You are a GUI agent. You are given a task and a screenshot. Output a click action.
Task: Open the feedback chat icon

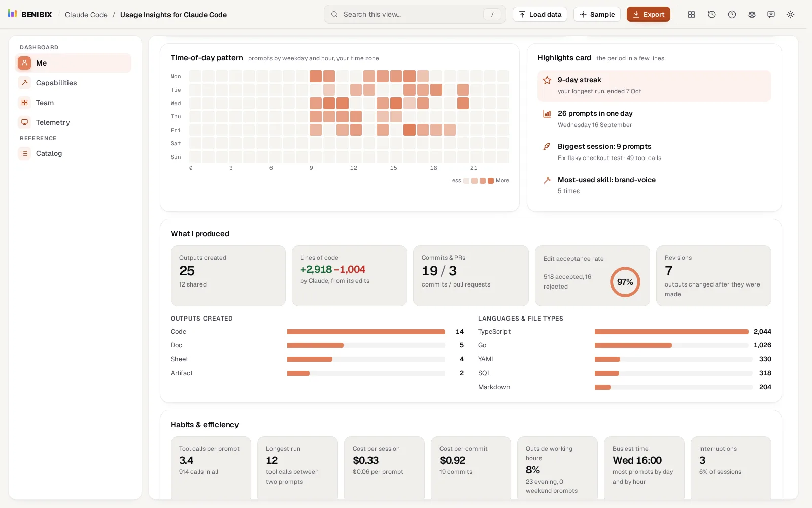771,15
